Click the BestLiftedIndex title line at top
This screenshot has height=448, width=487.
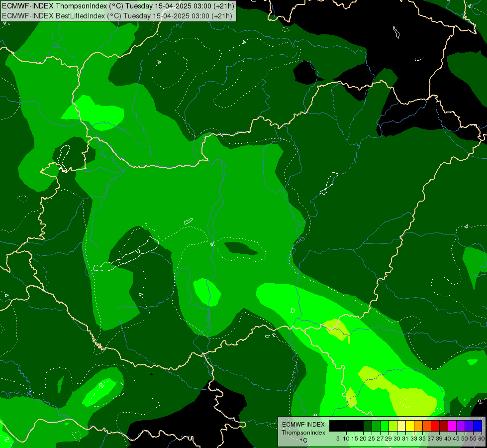[x=117, y=16]
